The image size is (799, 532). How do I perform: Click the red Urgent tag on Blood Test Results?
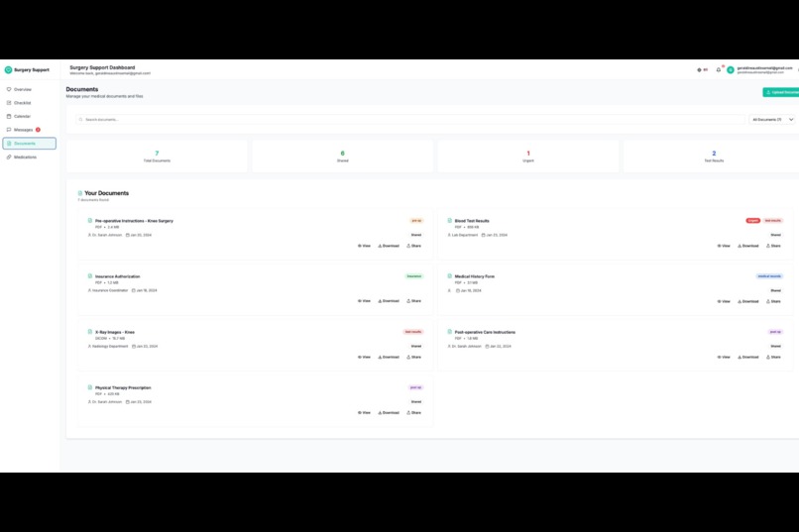click(x=752, y=221)
